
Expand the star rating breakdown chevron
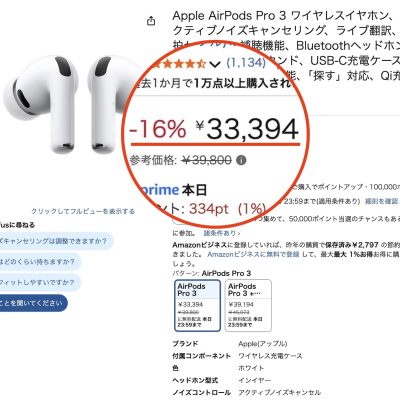coord(215,63)
